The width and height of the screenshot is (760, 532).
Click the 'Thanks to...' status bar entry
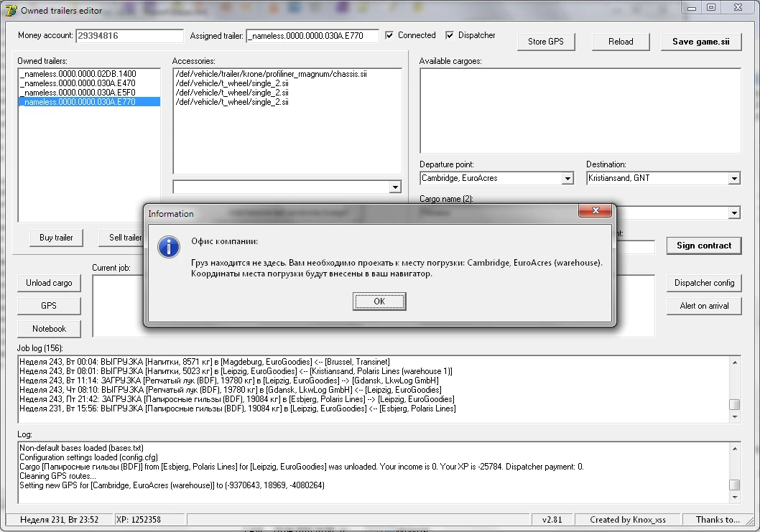point(718,519)
